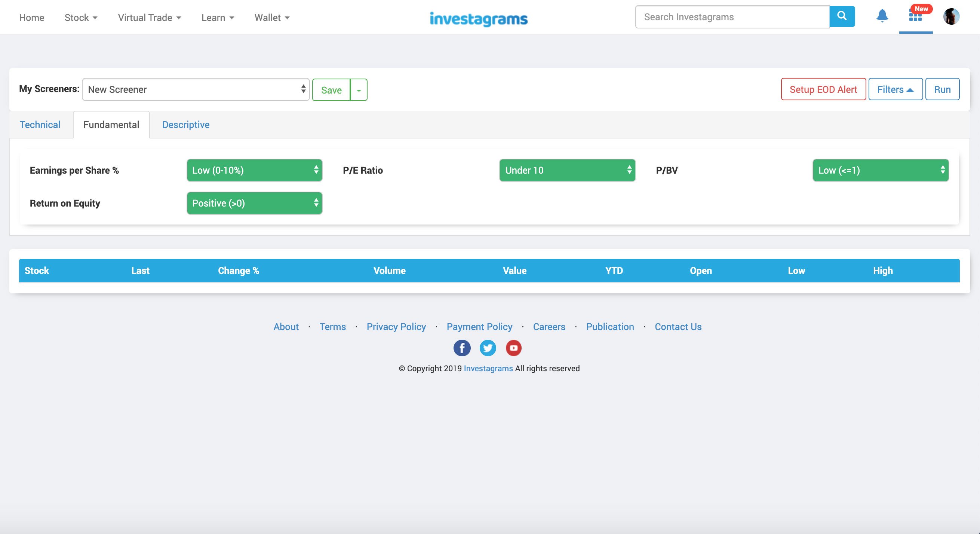Sort by Open column header
This screenshot has height=534, width=980.
pyautogui.click(x=701, y=271)
